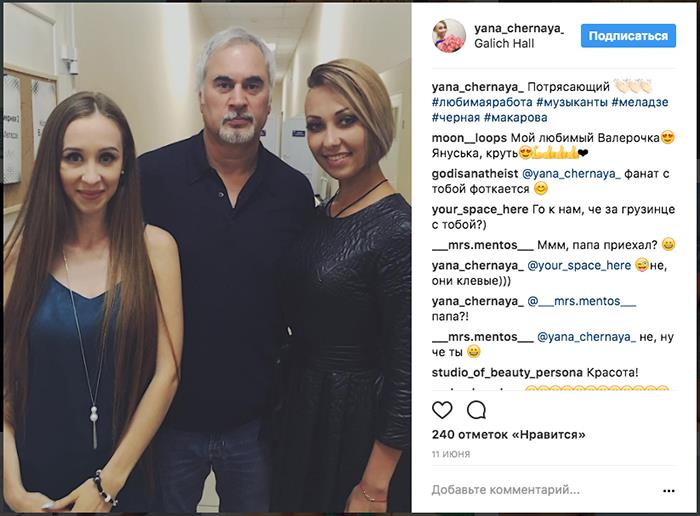Open hashtag #макарова
The image size is (700, 516).
point(515,117)
